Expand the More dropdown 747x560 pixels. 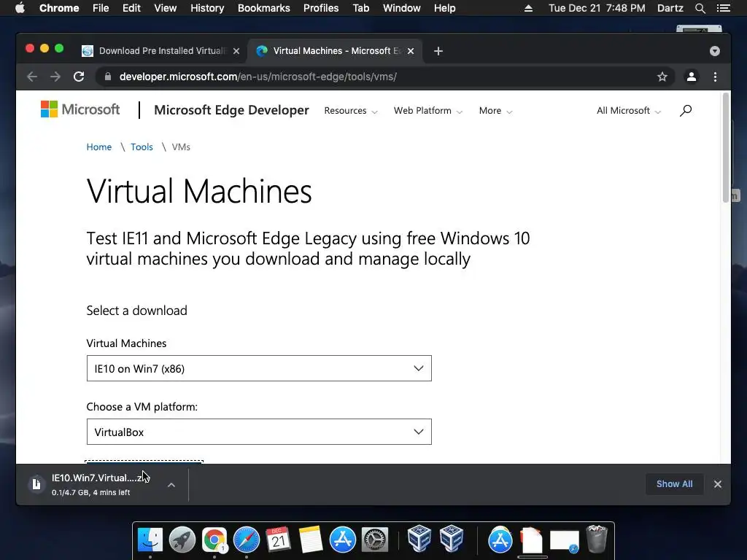point(495,111)
